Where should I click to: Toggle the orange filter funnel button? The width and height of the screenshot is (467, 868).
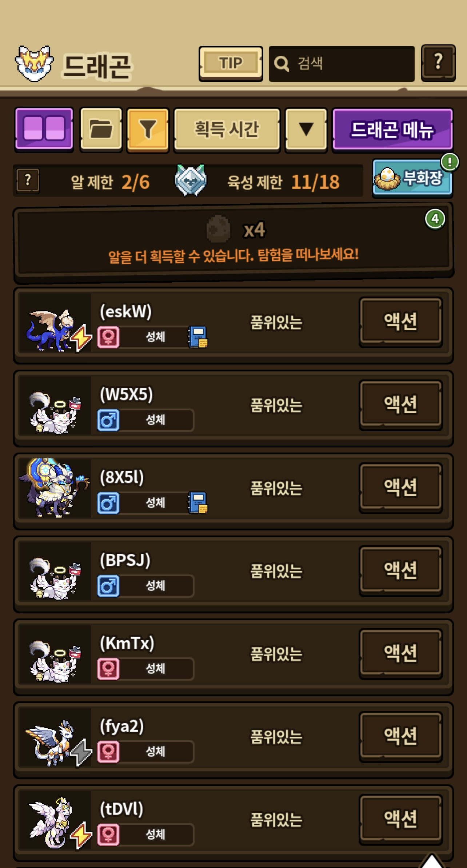tap(148, 130)
